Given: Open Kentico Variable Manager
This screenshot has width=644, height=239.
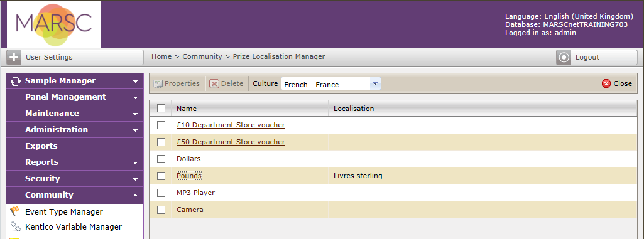Looking at the screenshot, I should (74, 226).
